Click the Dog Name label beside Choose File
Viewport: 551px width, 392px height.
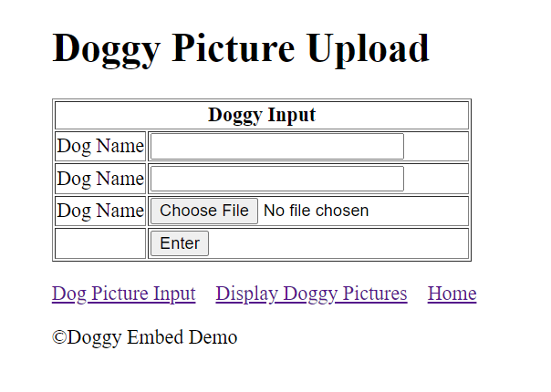pos(100,211)
